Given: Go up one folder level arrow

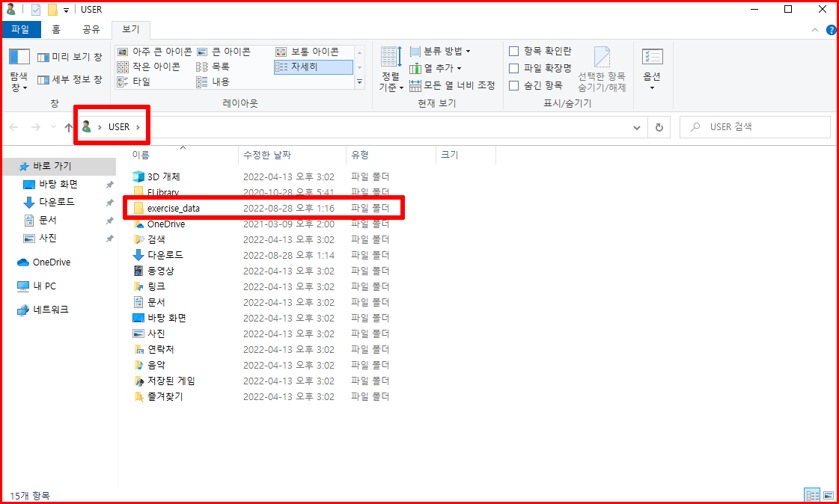Looking at the screenshot, I should coord(69,127).
